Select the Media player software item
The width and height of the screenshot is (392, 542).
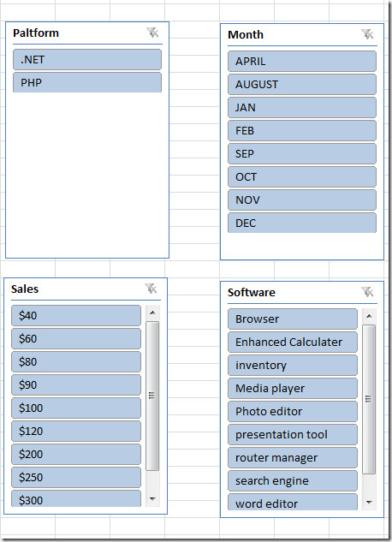coord(293,388)
